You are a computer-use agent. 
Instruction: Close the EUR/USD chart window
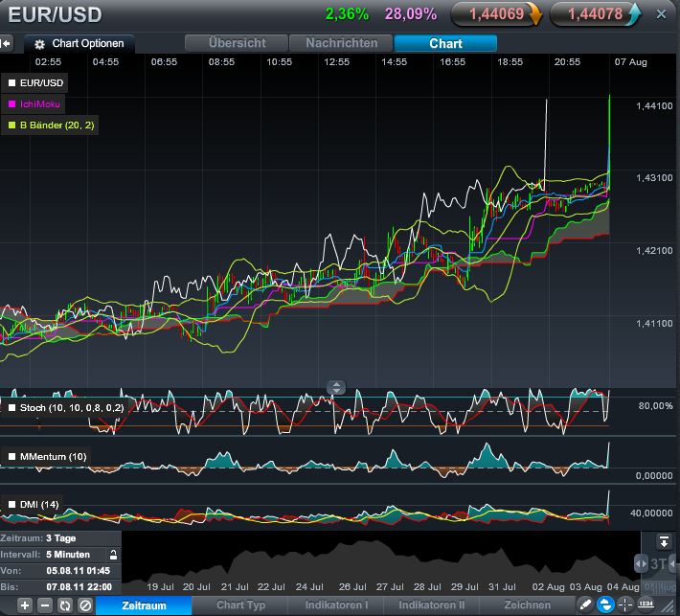pyautogui.click(x=661, y=14)
